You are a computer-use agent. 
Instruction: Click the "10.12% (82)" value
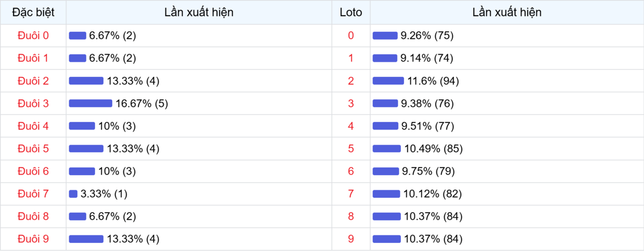(432, 193)
